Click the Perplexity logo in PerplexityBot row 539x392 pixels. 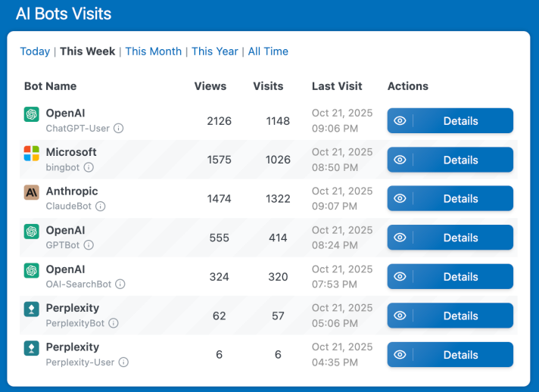pos(31,310)
